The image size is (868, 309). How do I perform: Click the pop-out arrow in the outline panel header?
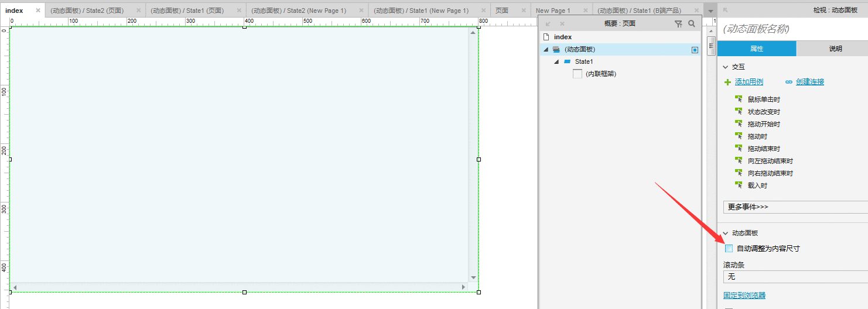pyautogui.click(x=548, y=24)
